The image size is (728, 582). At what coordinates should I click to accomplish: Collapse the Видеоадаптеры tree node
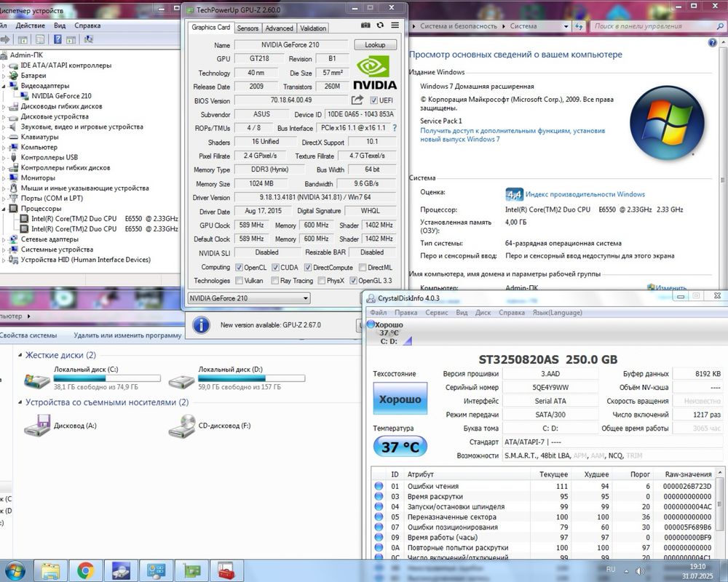4,86
